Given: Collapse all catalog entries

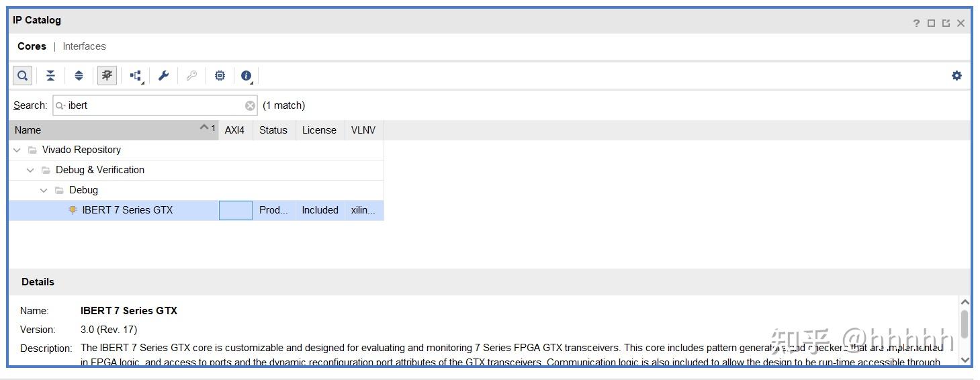Looking at the screenshot, I should (50, 76).
